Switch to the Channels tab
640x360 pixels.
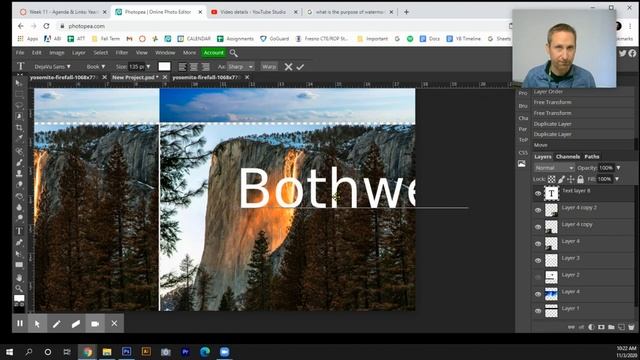coord(568,157)
